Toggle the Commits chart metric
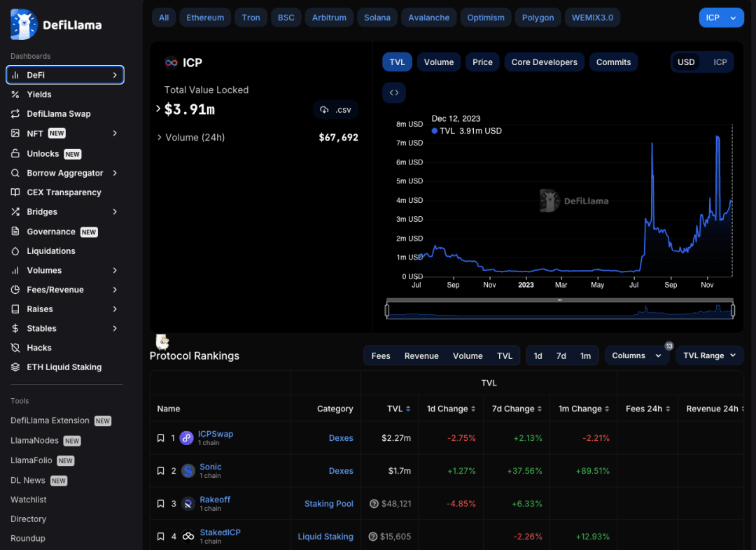Screen dimensions: 756x550 613,62
